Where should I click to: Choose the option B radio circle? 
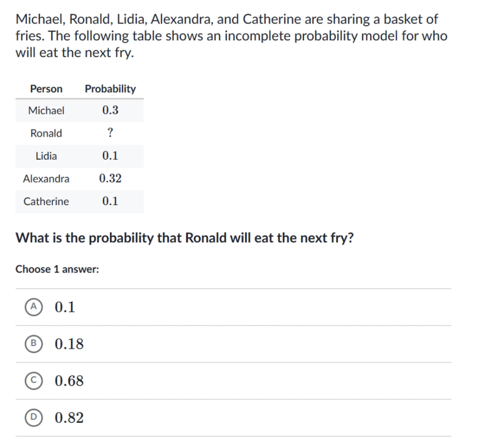click(34, 344)
